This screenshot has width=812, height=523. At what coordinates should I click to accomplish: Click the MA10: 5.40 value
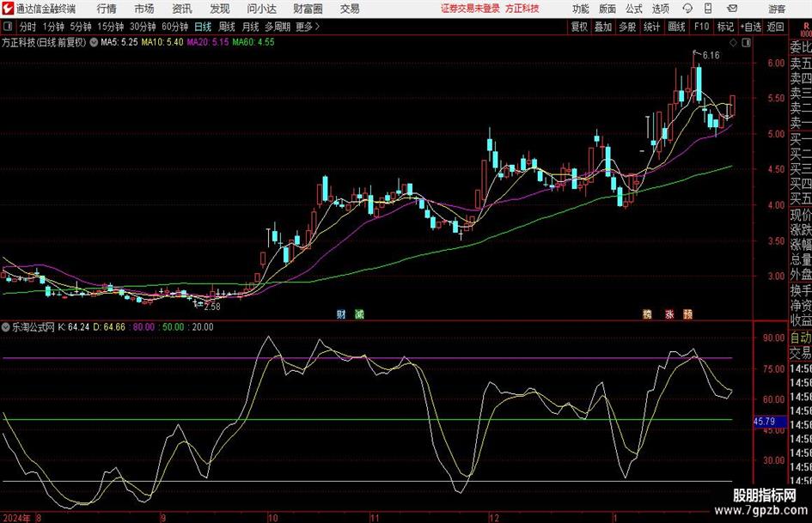click(162, 42)
